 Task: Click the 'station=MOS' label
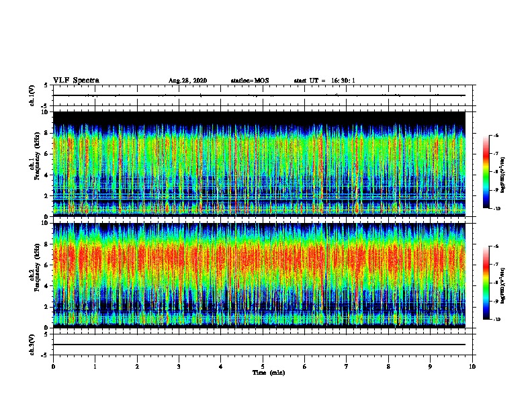[250, 81]
